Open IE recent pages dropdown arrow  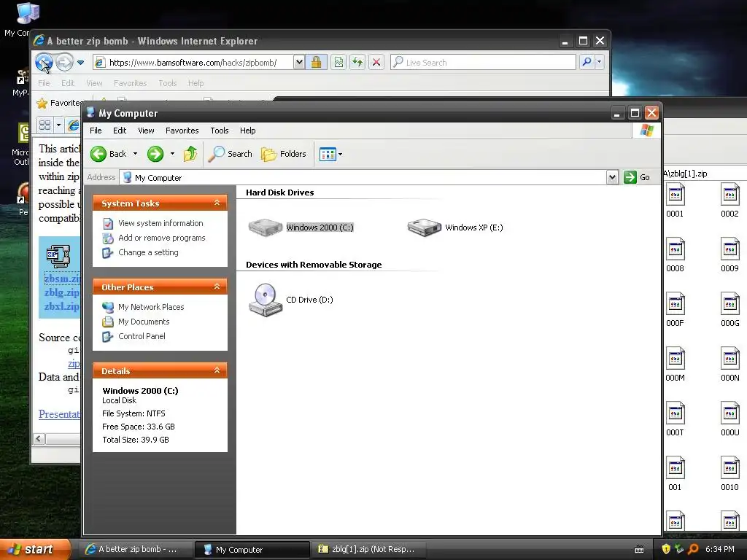coord(80,63)
